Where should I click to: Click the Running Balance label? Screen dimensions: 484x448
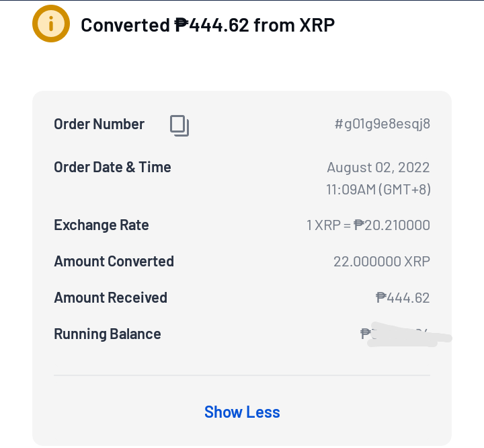click(x=108, y=334)
